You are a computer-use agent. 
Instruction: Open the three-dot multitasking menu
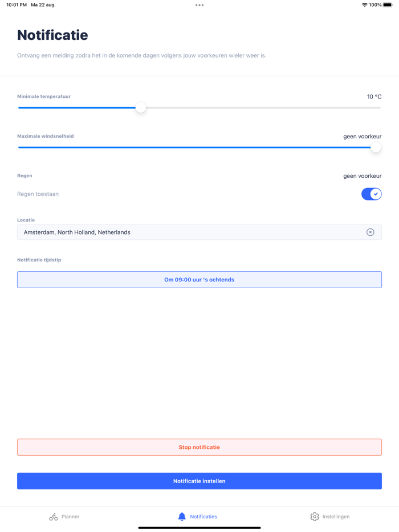[199, 5]
